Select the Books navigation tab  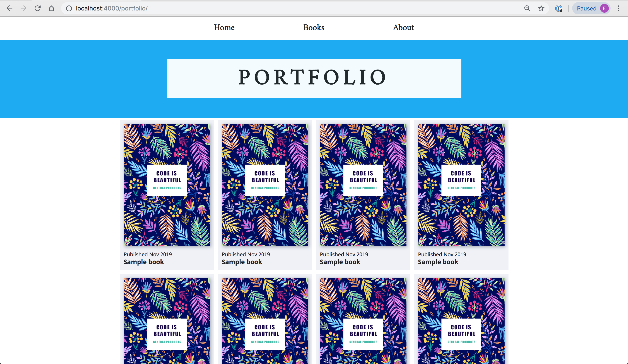[313, 28]
